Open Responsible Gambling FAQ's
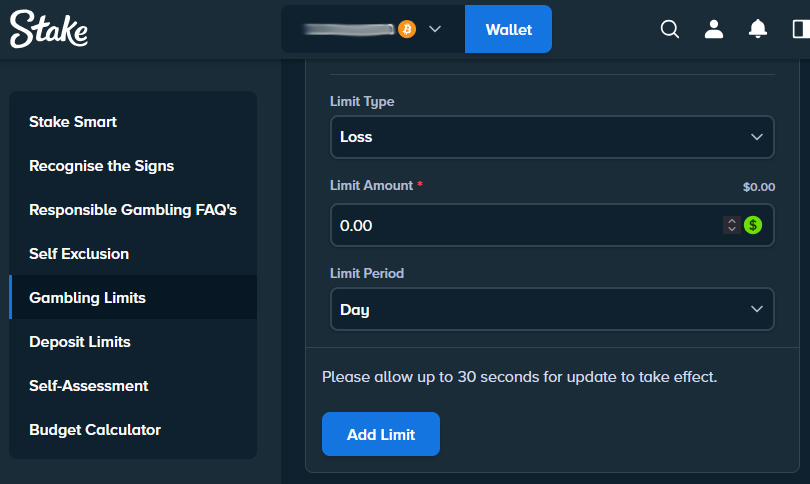 tap(132, 210)
